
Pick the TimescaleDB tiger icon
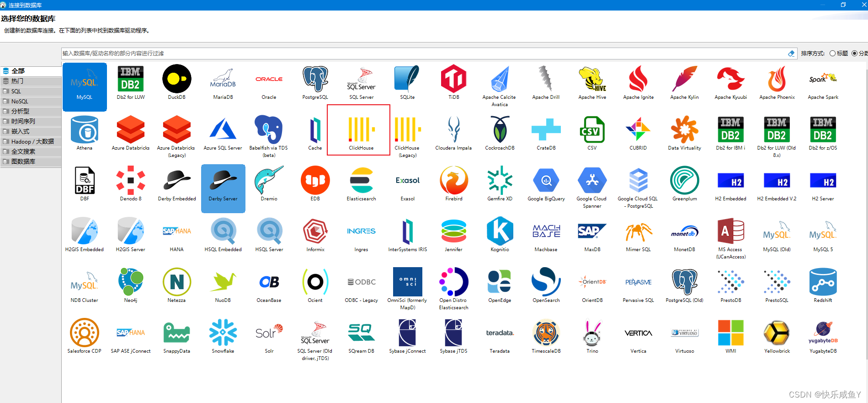click(x=546, y=333)
